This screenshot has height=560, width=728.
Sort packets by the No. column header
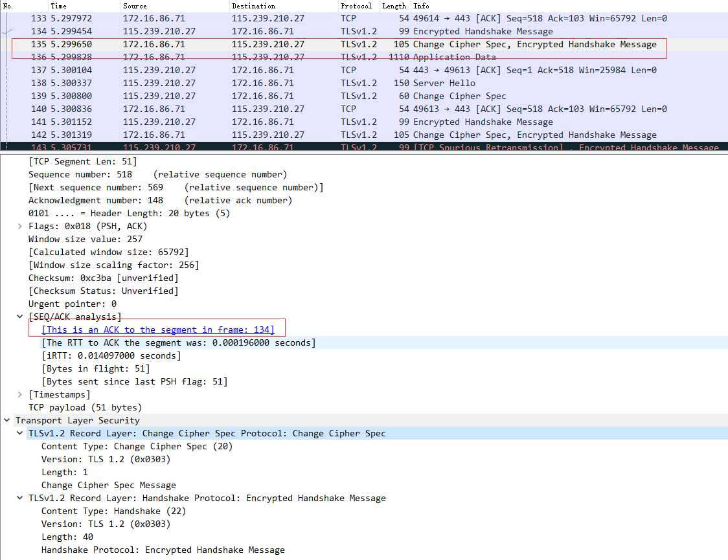click(x=24, y=6)
